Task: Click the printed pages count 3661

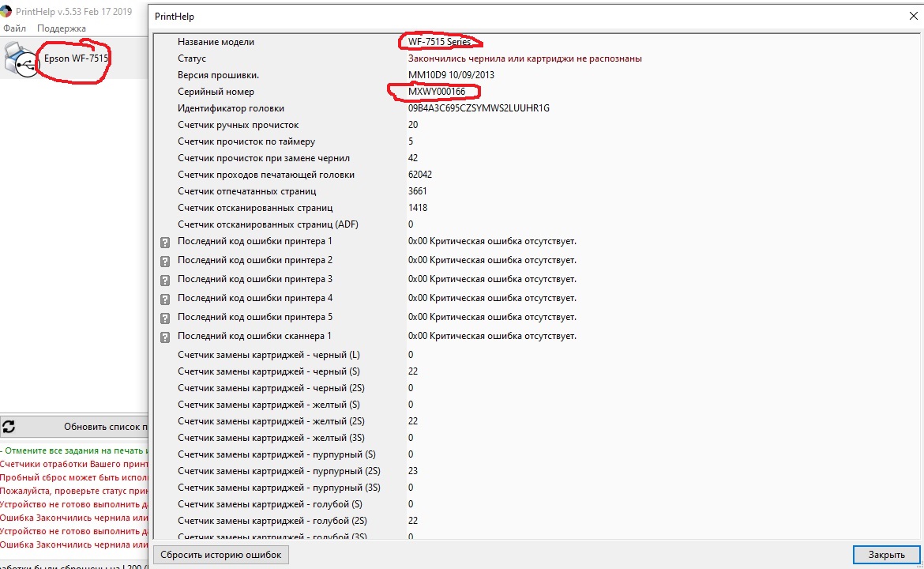Action: (x=417, y=191)
